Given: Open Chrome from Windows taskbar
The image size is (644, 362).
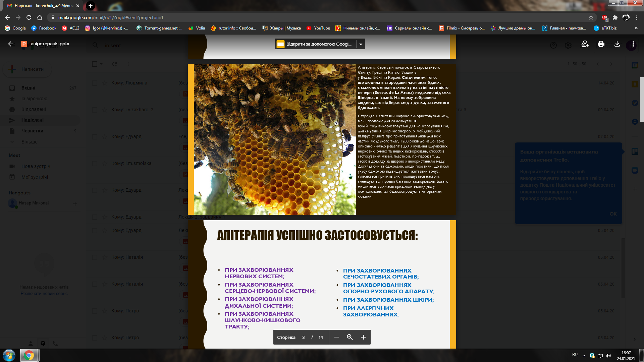Looking at the screenshot, I should point(29,355).
